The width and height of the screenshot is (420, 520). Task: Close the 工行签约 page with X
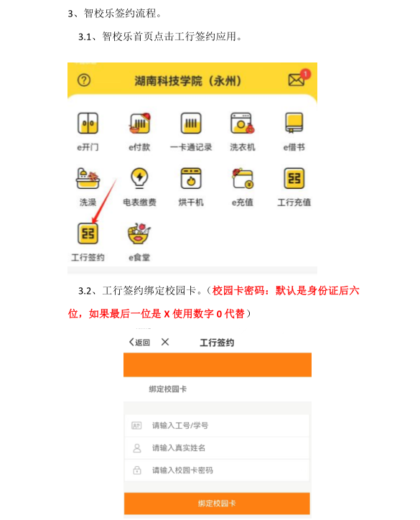click(x=165, y=342)
